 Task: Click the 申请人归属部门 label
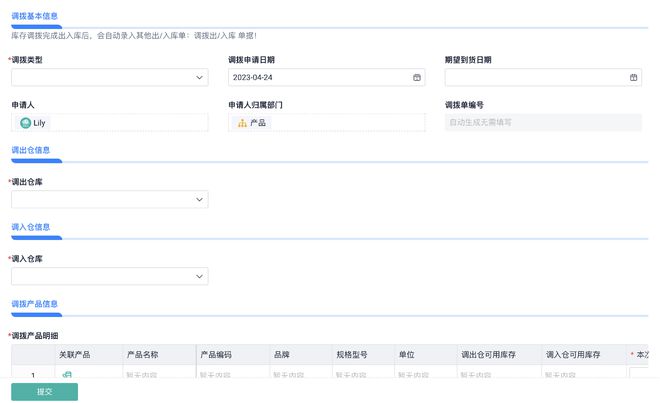click(255, 105)
